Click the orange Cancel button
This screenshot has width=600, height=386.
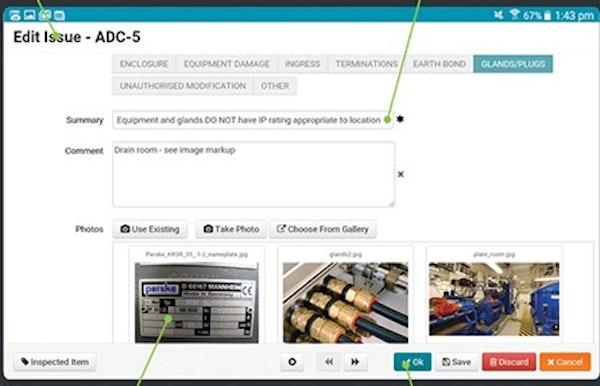pos(565,362)
